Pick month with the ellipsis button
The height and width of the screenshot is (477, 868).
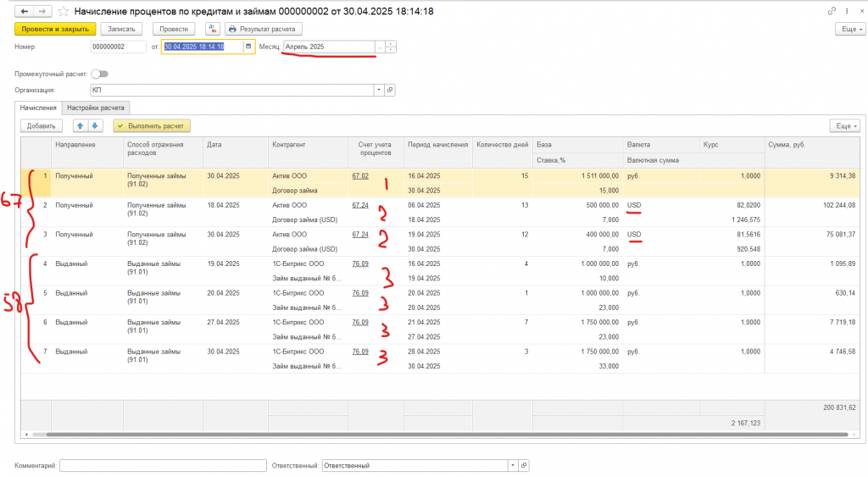tap(380, 47)
